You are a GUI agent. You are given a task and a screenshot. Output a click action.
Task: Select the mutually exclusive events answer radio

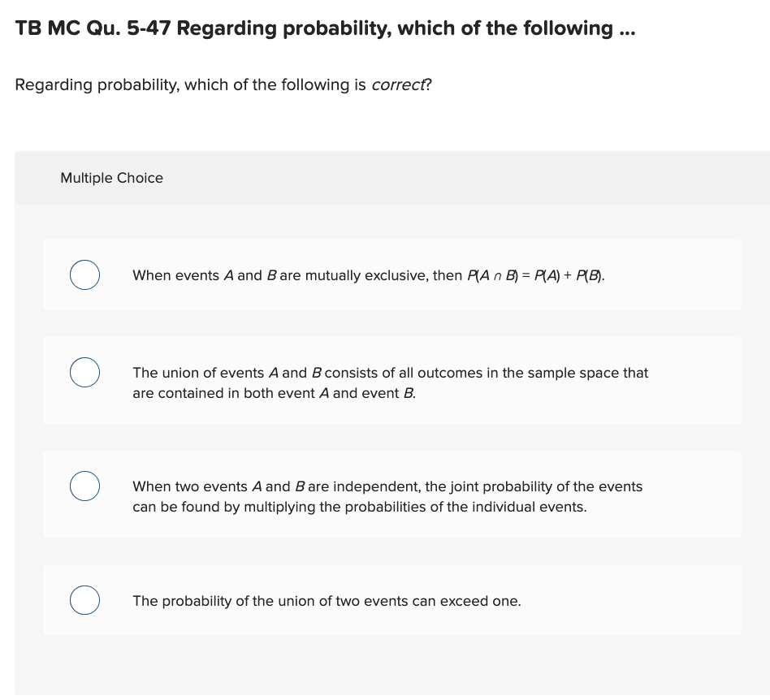point(84,275)
